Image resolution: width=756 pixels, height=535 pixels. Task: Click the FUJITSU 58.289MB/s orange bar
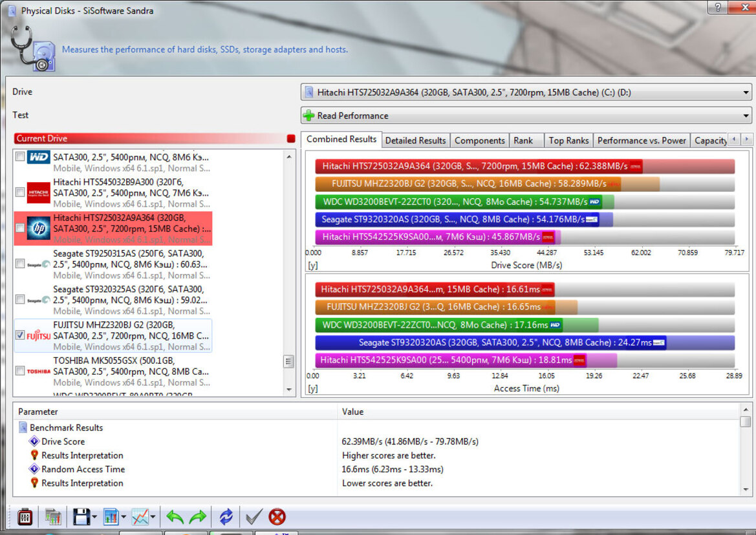[x=468, y=184]
